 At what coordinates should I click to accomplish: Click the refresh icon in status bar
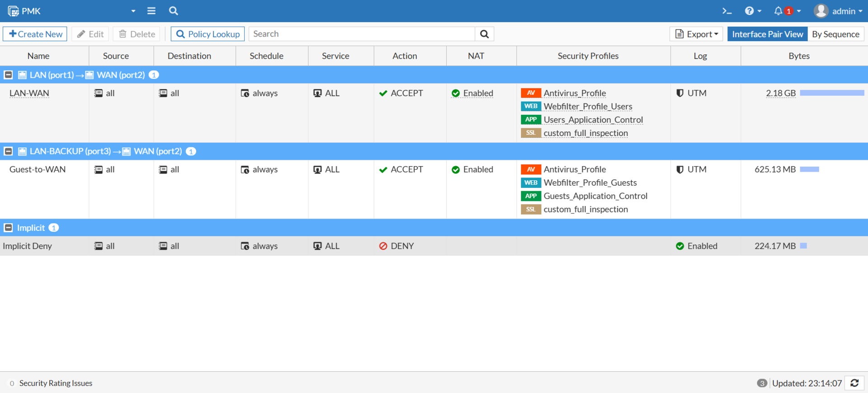pyautogui.click(x=854, y=383)
